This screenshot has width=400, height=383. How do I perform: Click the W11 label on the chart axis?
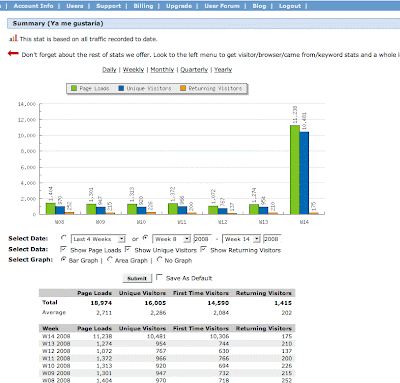tap(182, 222)
